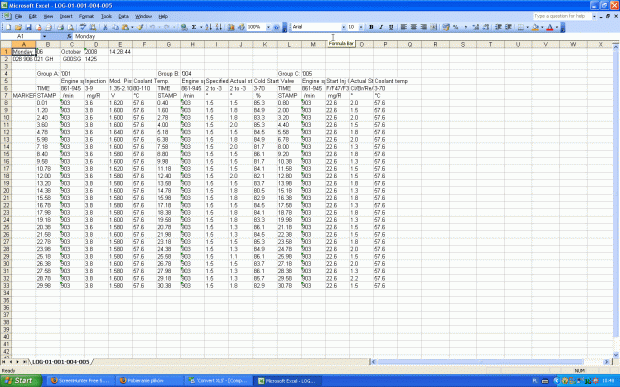
Task: Select the column G header
Action: [x=168, y=44]
